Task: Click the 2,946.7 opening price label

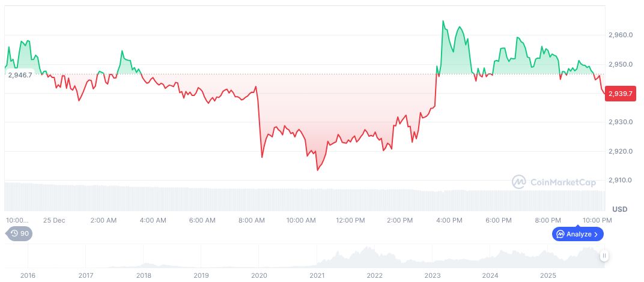Action: coord(19,74)
